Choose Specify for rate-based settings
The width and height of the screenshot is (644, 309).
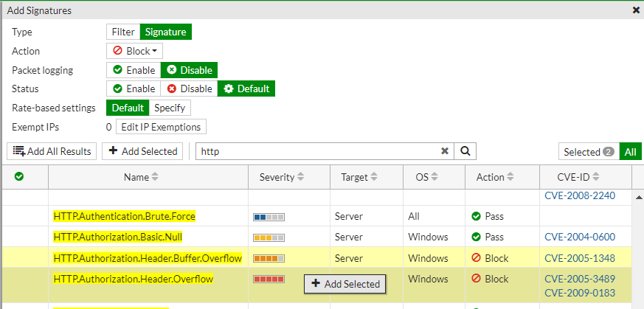pyautogui.click(x=170, y=108)
